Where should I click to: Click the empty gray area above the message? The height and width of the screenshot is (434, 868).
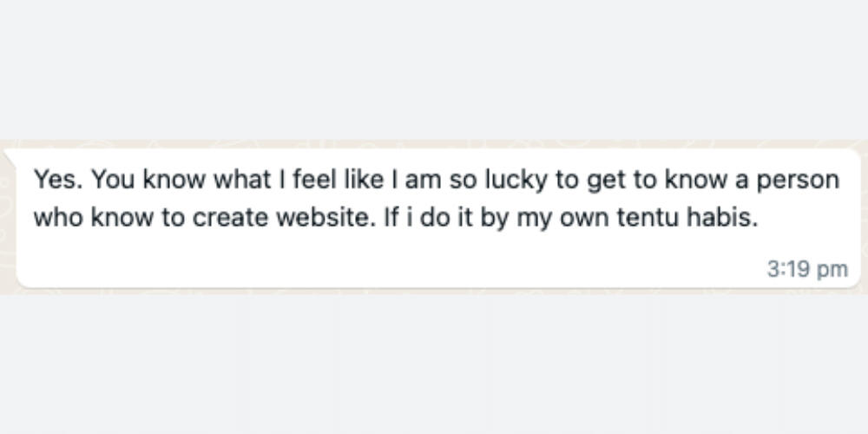tap(434, 69)
